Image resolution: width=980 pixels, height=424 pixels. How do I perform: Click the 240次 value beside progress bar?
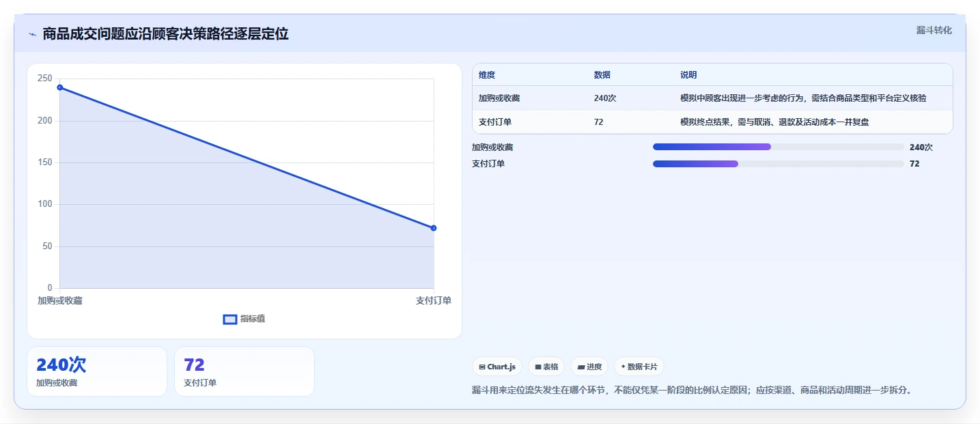click(x=921, y=147)
